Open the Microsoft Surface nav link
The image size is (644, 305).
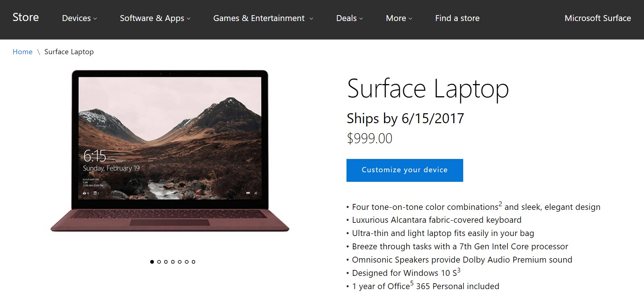click(597, 18)
